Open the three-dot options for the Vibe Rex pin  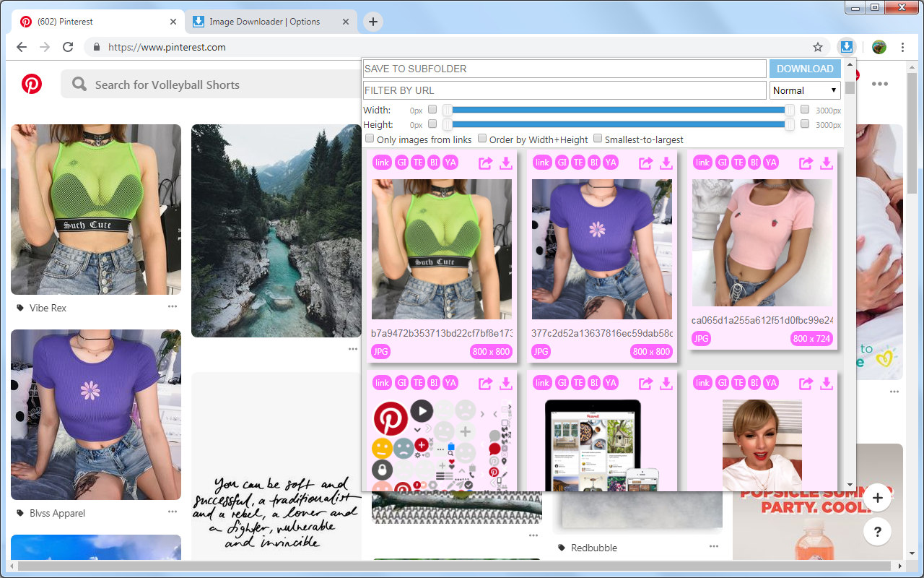coord(173,306)
